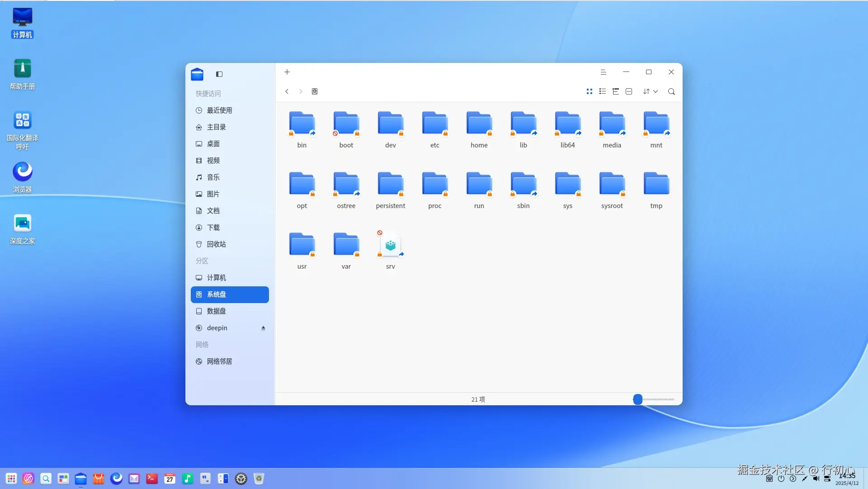Go back to previous folder
Viewport: 868px width, 489px height.
[x=287, y=91]
